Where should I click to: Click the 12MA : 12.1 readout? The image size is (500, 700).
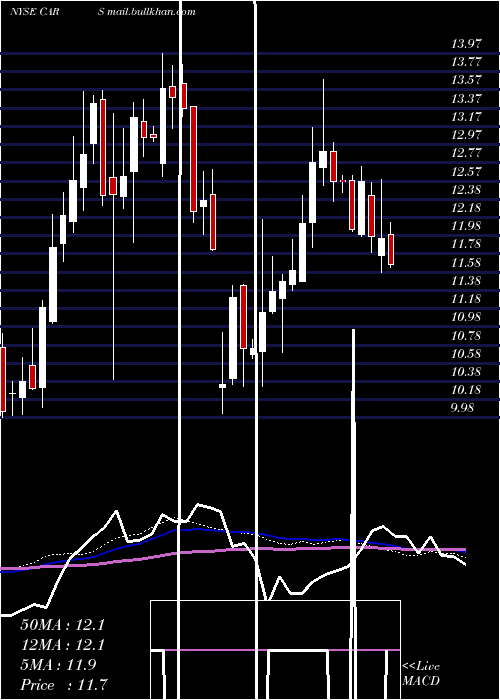click(x=62, y=645)
